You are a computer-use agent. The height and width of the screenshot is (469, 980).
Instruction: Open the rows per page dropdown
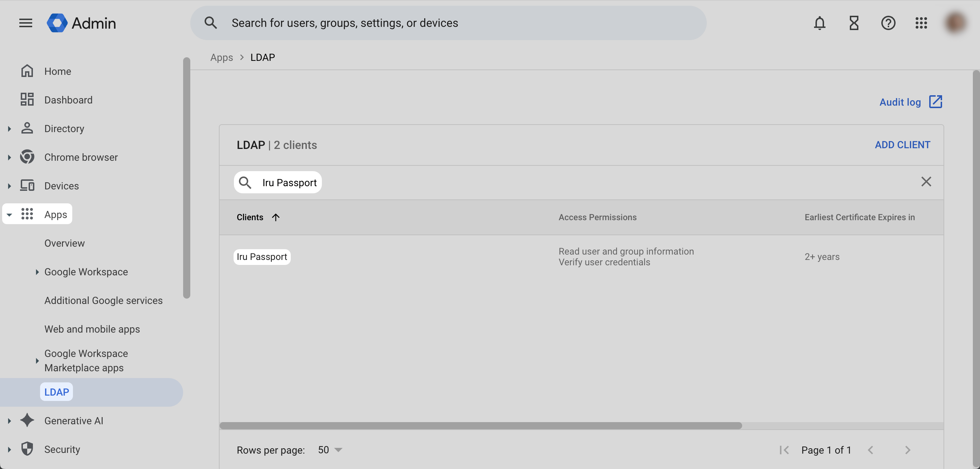330,450
